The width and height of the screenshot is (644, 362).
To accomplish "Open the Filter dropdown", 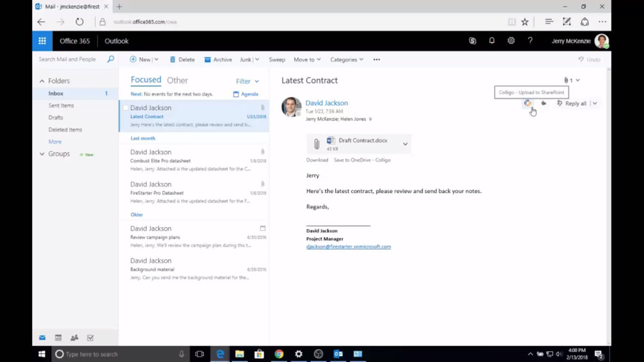I will click(x=248, y=81).
